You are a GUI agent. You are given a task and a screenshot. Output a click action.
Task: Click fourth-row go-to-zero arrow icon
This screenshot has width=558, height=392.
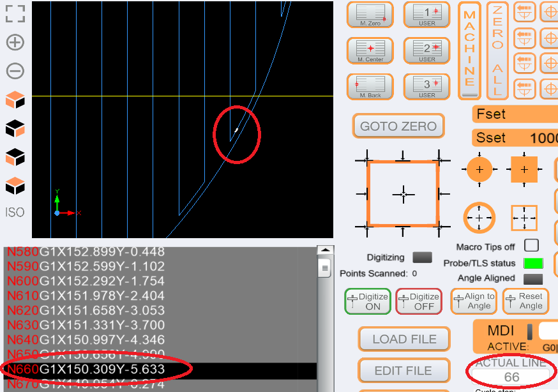point(525,89)
